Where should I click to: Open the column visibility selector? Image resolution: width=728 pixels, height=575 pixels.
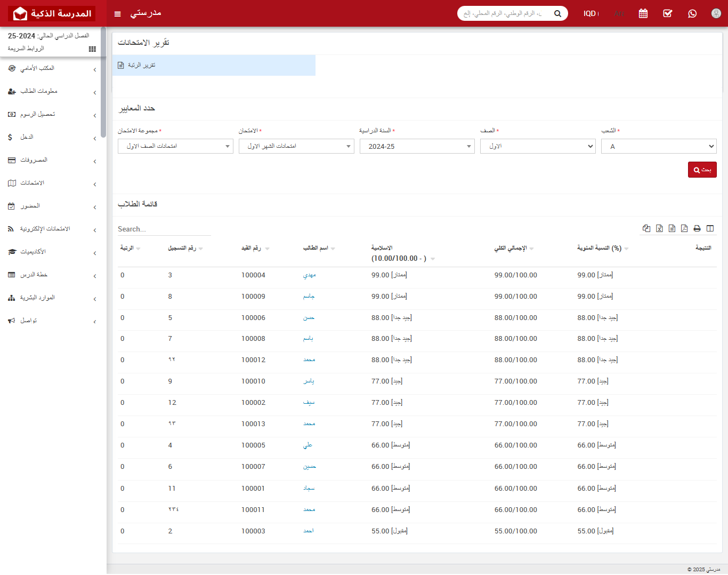coord(710,228)
